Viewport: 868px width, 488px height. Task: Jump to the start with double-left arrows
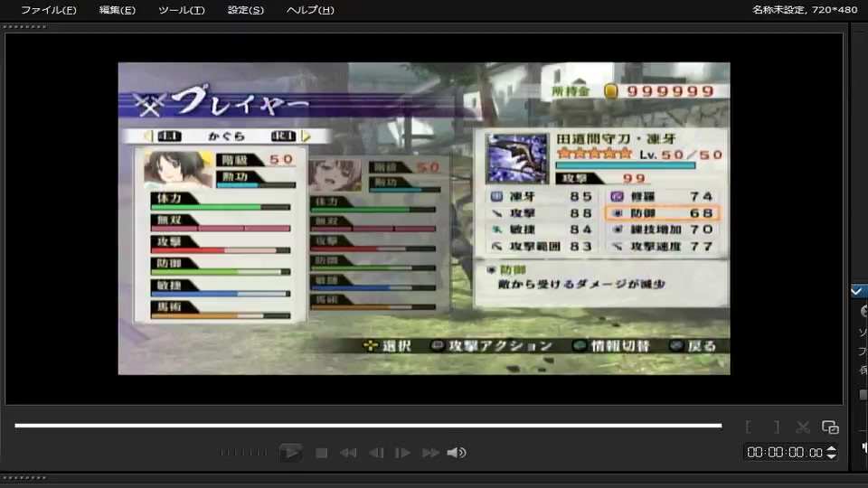(348, 453)
